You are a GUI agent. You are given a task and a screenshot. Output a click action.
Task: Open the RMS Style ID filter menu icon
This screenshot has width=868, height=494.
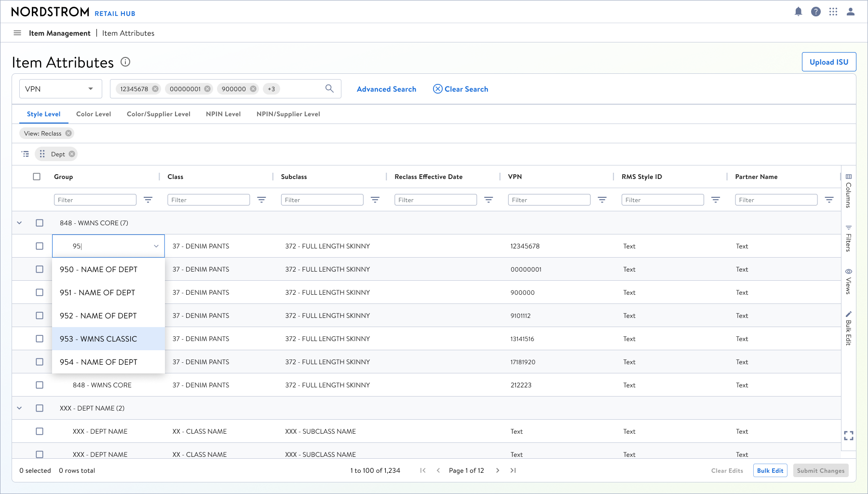[x=716, y=200]
